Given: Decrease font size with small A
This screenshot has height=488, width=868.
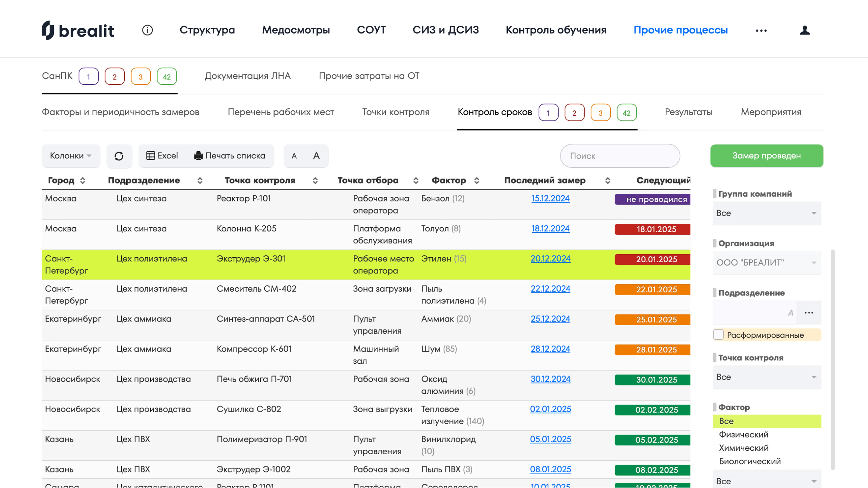Looking at the screenshot, I should tap(294, 156).
